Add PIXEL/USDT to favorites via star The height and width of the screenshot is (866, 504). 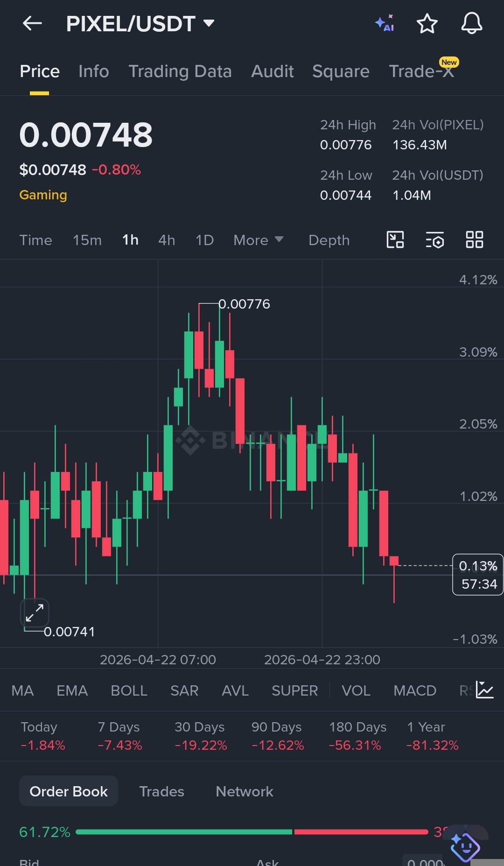tap(427, 23)
